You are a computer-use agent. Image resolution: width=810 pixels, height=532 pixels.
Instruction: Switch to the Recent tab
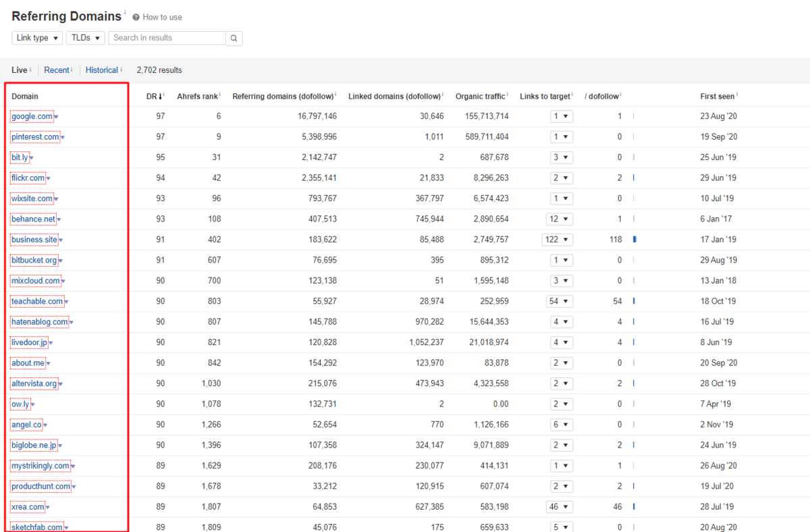57,70
